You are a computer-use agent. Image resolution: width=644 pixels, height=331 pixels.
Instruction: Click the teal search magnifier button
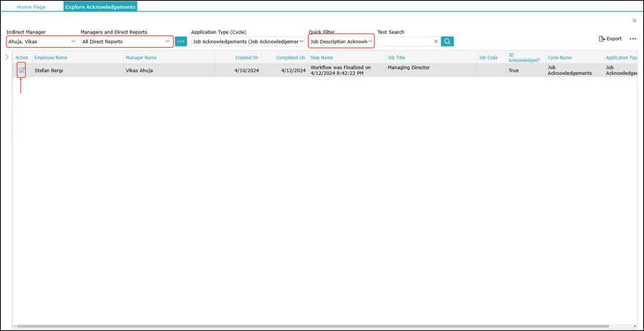[447, 41]
